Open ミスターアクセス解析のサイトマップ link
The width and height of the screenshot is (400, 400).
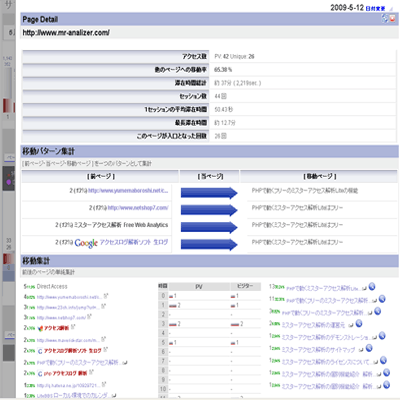(x=319, y=350)
